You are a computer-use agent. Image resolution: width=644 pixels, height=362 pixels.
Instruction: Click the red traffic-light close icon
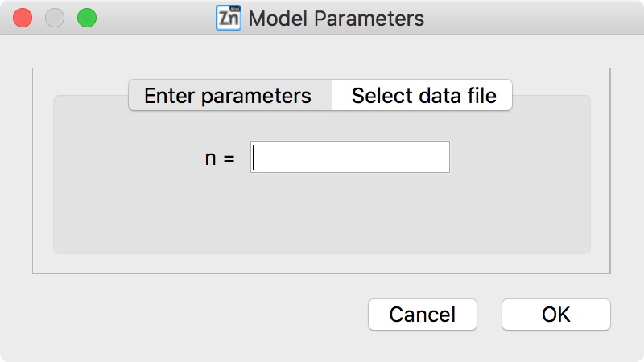pos(23,18)
